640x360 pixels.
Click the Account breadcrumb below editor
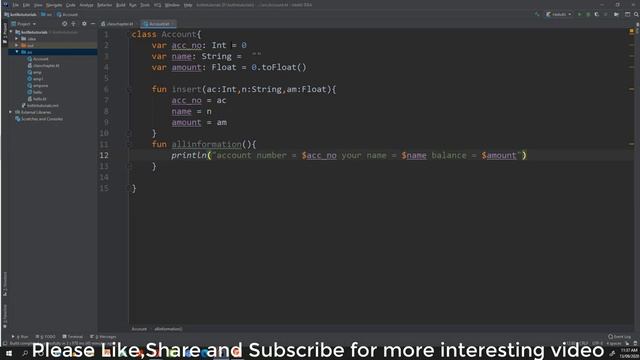[139, 329]
